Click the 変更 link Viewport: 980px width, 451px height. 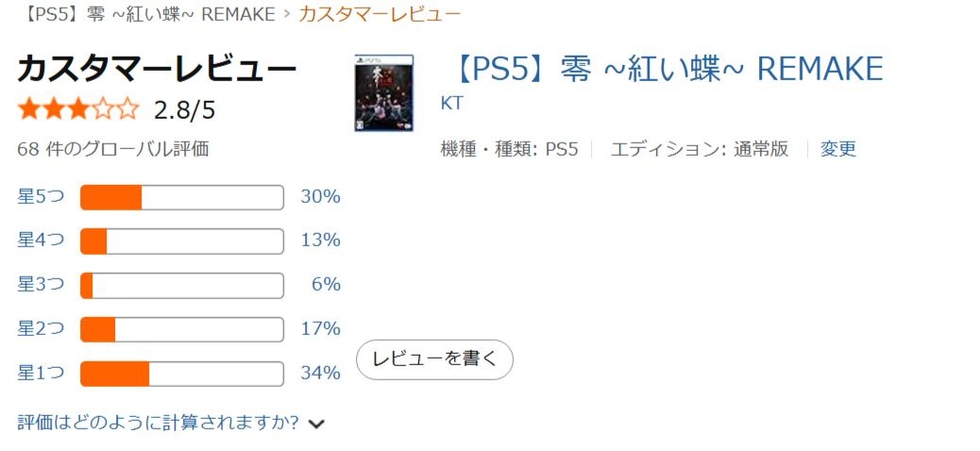click(x=837, y=149)
